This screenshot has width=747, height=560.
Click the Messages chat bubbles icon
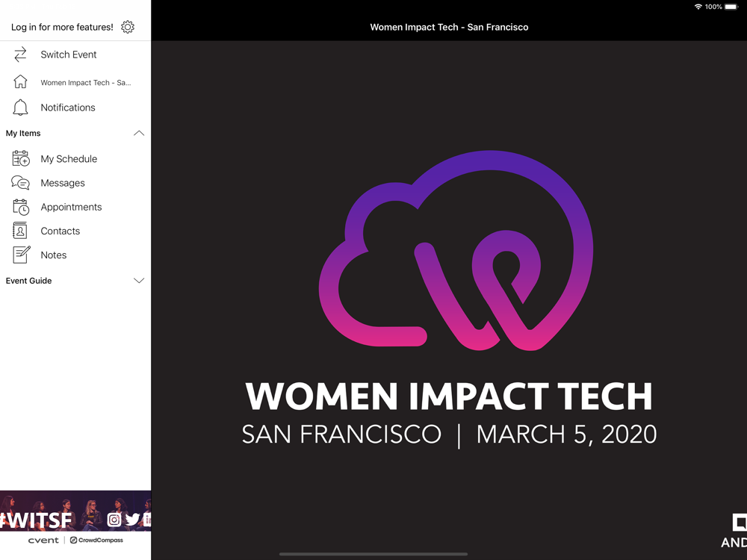(x=20, y=183)
